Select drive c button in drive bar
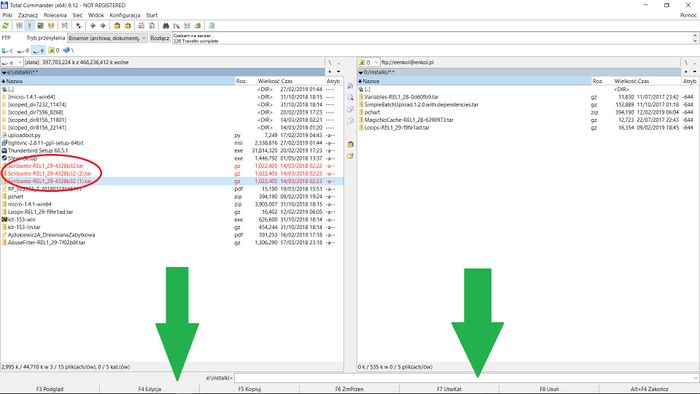 pos(8,50)
